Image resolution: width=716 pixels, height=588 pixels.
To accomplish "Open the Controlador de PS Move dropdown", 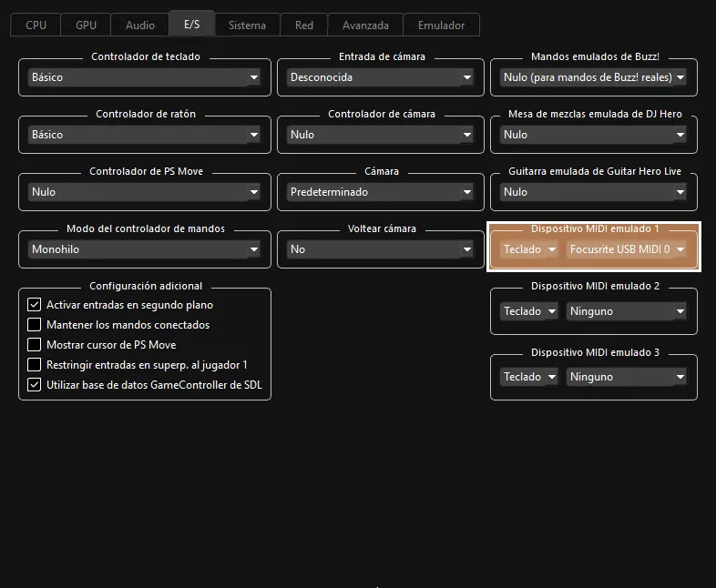I will click(x=144, y=192).
